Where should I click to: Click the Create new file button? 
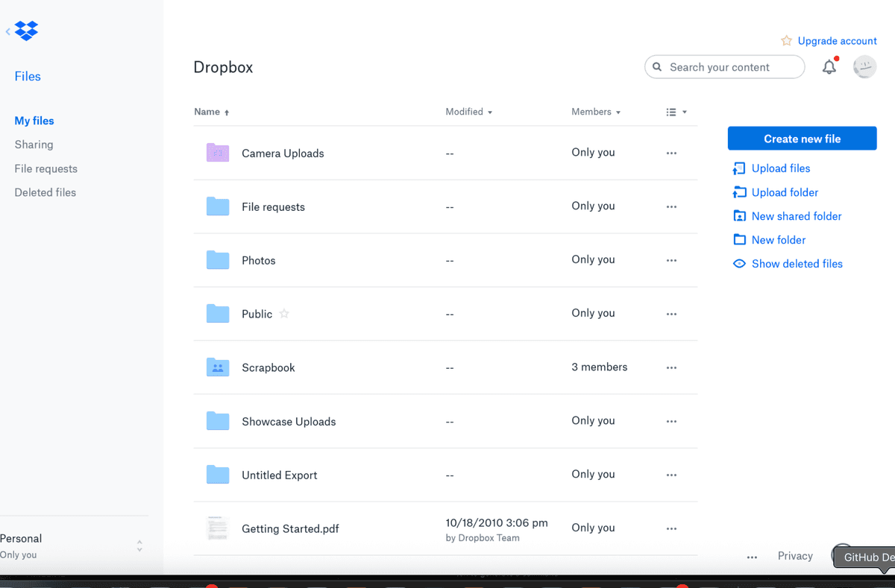[x=802, y=139]
